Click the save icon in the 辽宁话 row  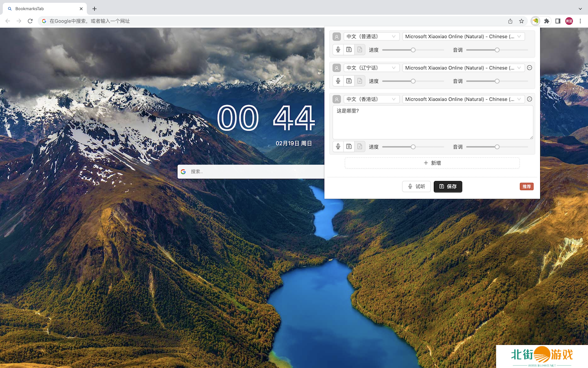349,81
